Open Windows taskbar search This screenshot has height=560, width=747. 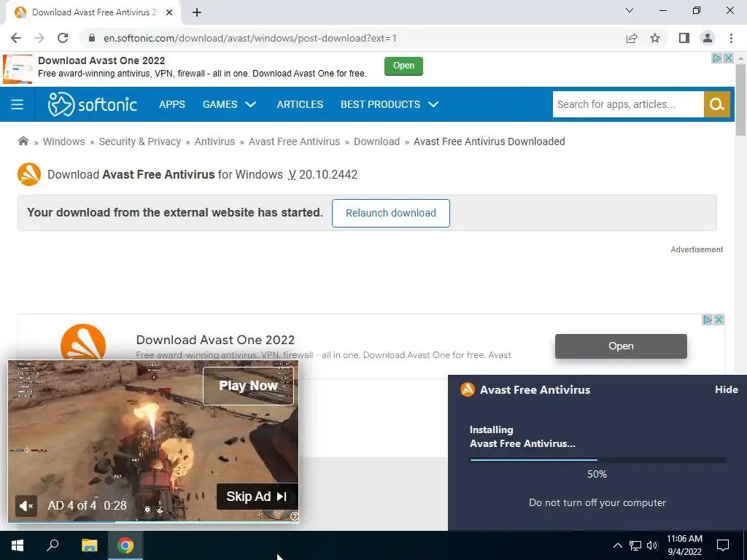pos(53,545)
